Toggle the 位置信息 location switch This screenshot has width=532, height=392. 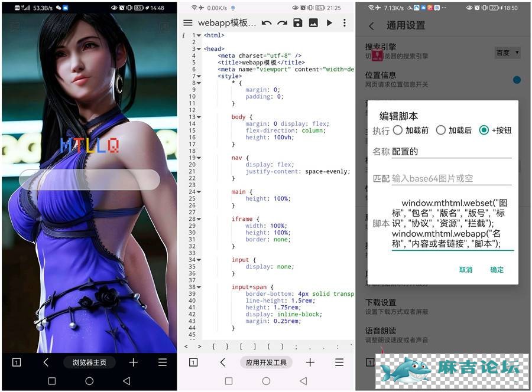(517, 80)
